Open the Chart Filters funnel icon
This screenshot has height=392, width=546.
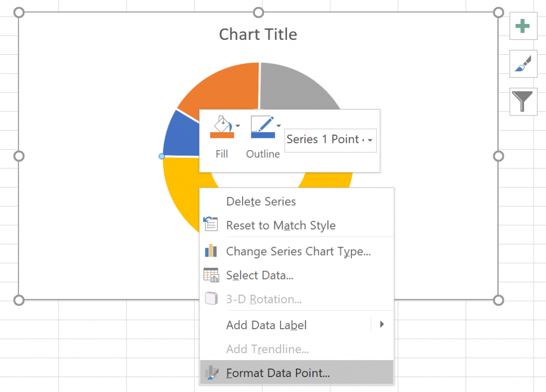click(x=523, y=101)
